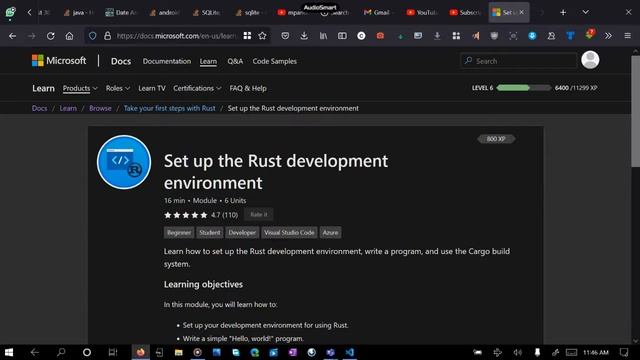Click the Beginner tag
This screenshot has width=640, height=360.
179,233
